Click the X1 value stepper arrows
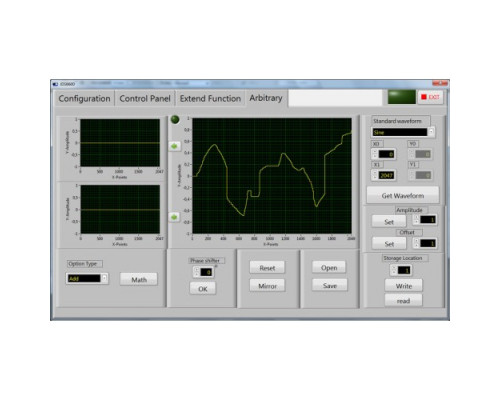500x400 pixels. [x=375, y=175]
